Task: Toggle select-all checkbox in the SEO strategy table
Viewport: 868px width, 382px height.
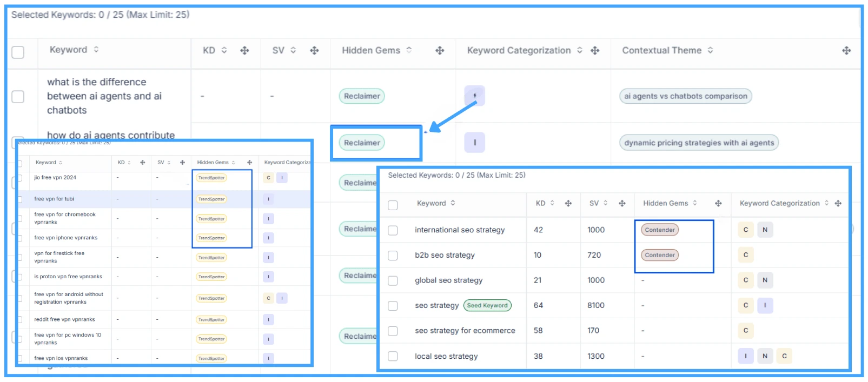Action: coord(393,205)
